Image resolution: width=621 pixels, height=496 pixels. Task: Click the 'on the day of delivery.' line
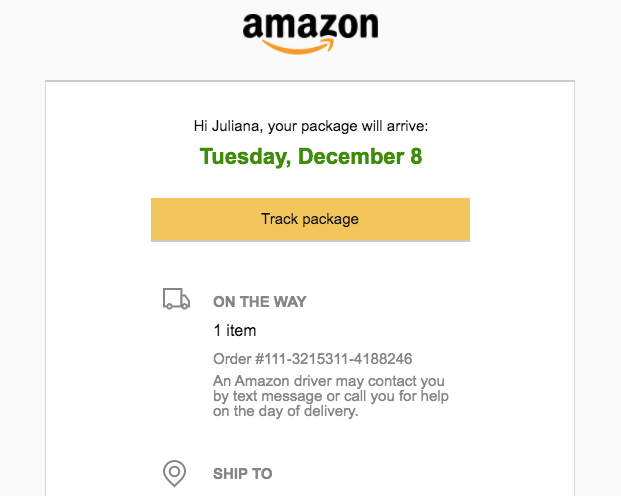(286, 411)
